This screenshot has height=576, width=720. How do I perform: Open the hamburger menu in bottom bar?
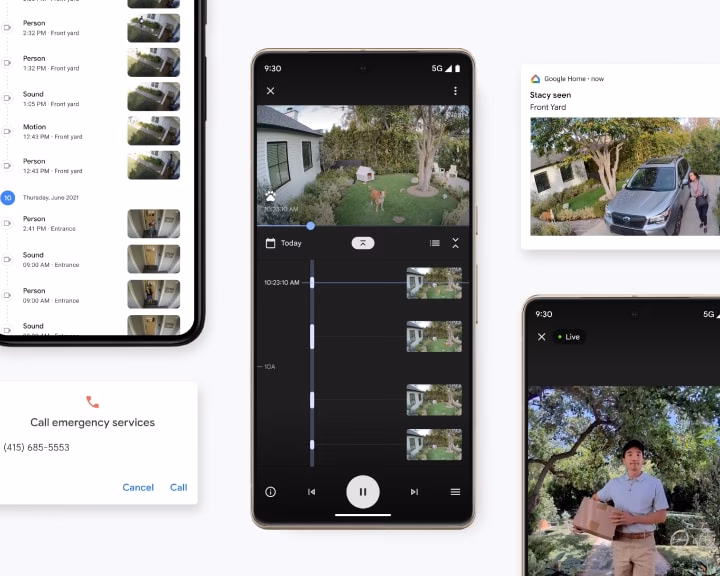pyautogui.click(x=455, y=492)
